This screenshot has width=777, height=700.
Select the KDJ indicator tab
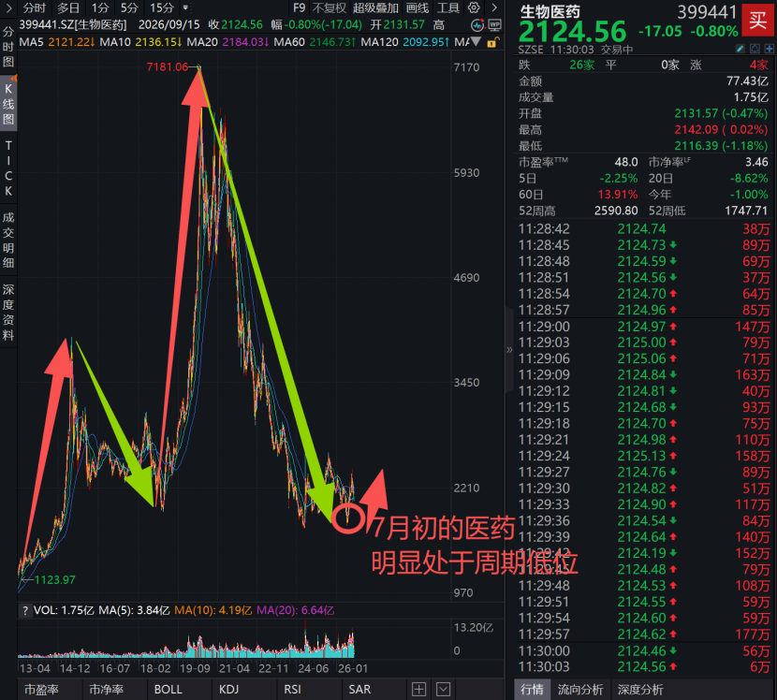point(229,689)
